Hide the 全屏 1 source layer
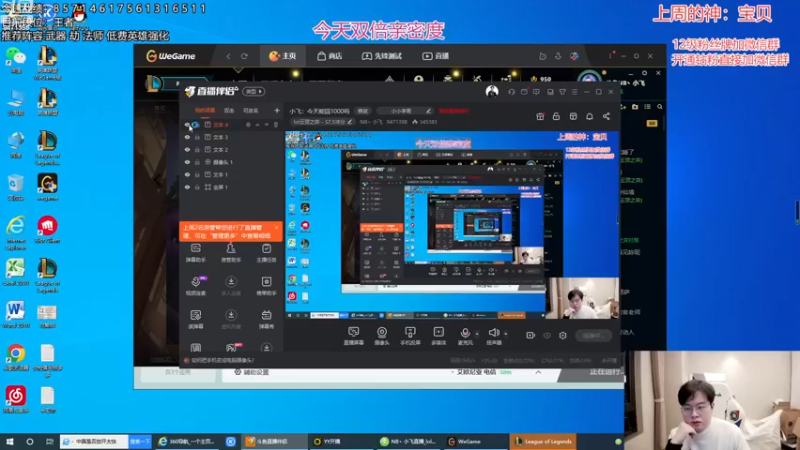This screenshot has height=450, width=800. 187,187
